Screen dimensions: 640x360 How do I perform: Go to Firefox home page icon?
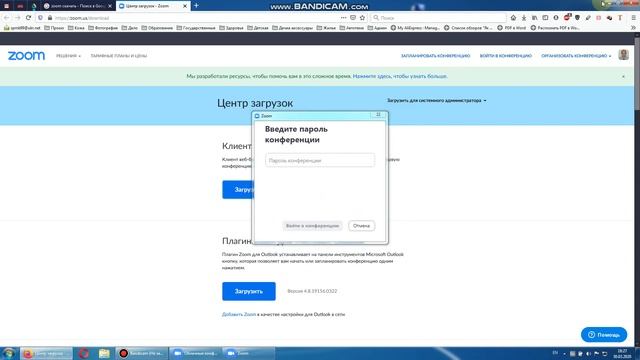pyautogui.click(x=513, y=18)
